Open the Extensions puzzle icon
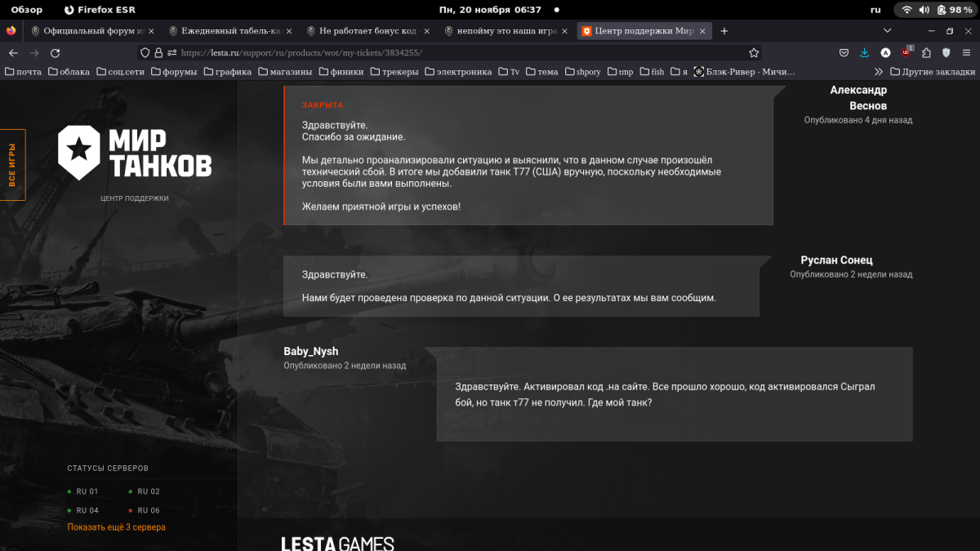This screenshot has height=551, width=980. click(x=926, y=52)
